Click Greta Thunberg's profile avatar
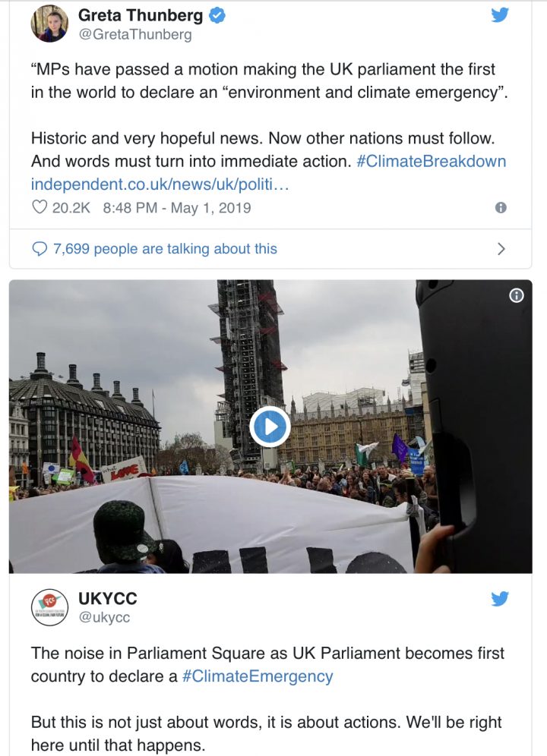The image size is (547, 756). (49, 23)
